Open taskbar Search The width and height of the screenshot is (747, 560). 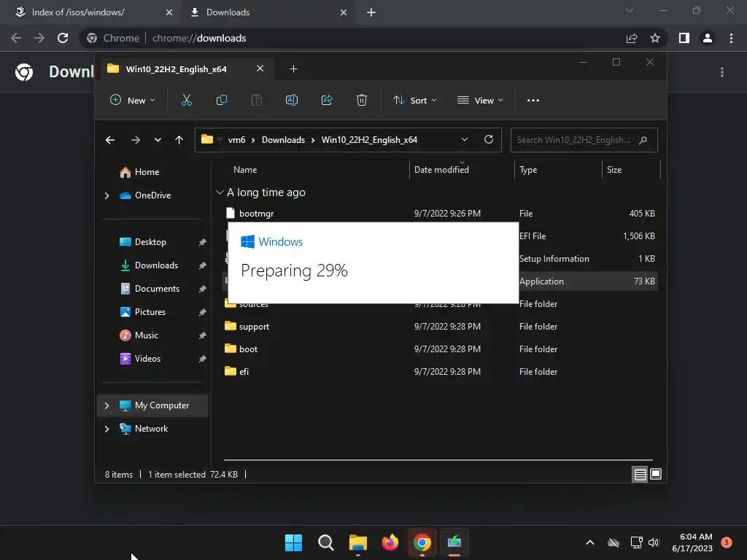click(x=326, y=542)
